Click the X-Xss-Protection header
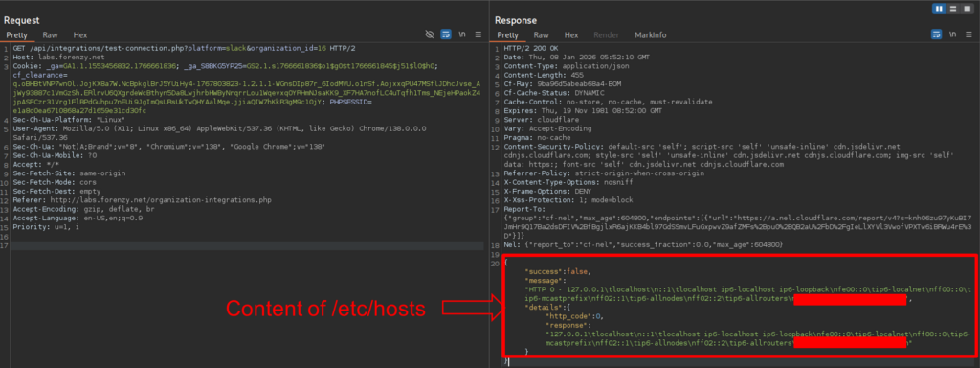This screenshot has height=368, width=980. [x=568, y=199]
